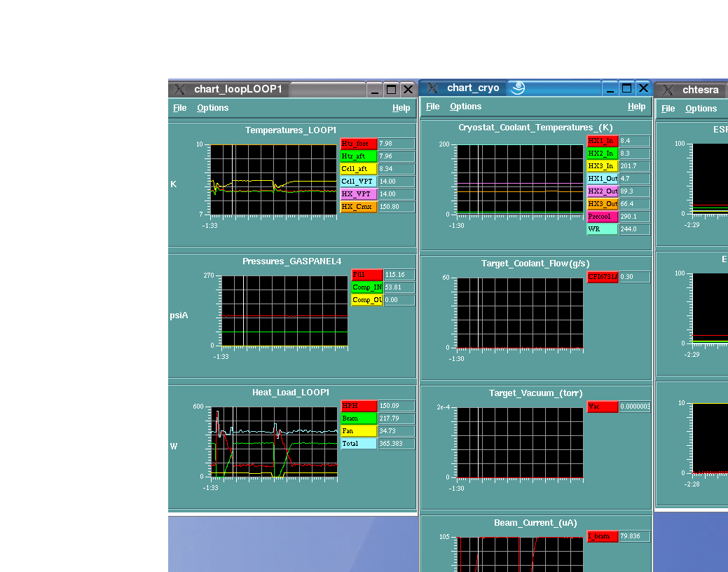The width and height of the screenshot is (728, 572).
Task: Select the magenta Precool legend label
Action: point(602,216)
